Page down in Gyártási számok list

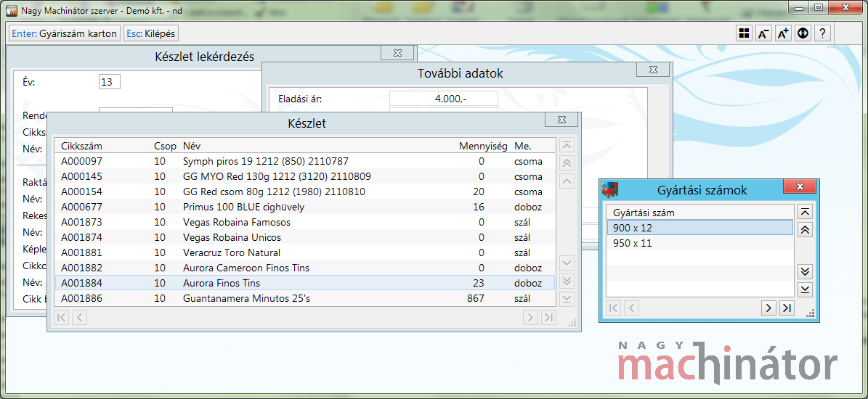pos(806,271)
